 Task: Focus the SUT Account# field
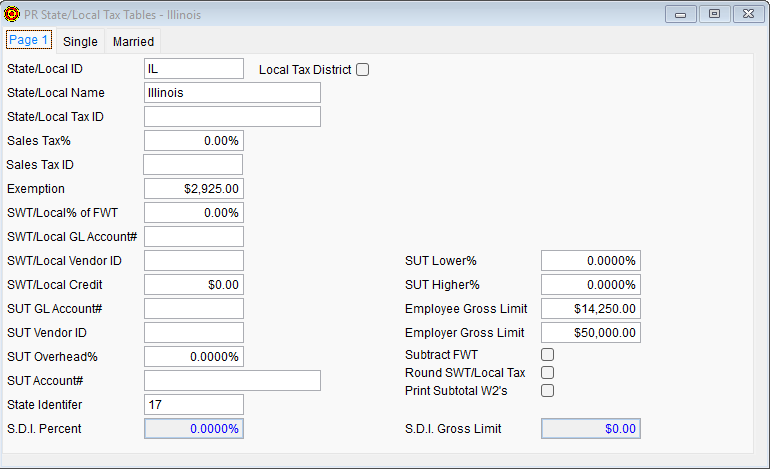pyautogui.click(x=232, y=380)
